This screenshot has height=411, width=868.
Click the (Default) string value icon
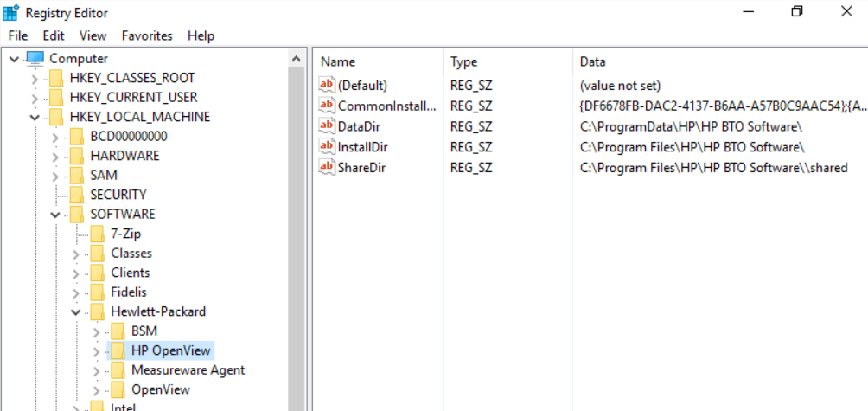327,85
